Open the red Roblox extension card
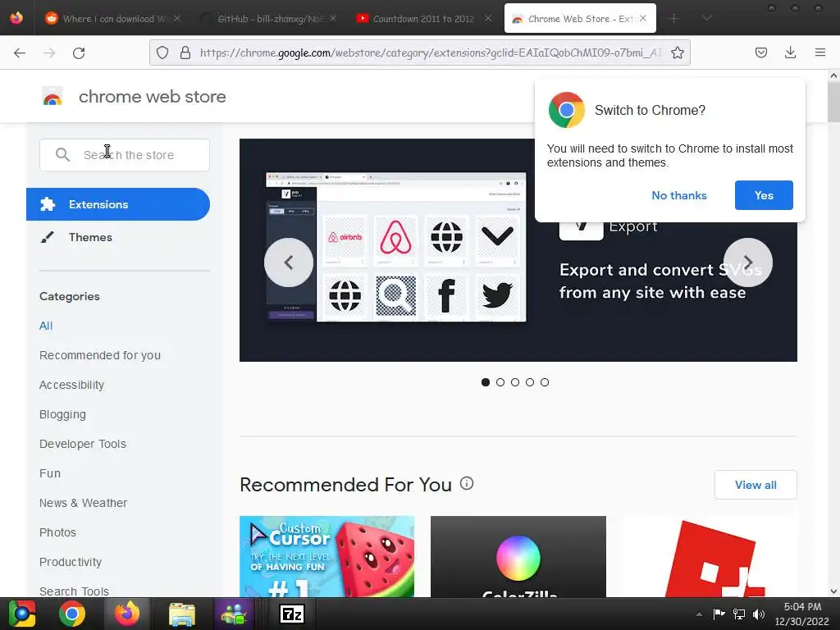The width and height of the screenshot is (840, 630). [x=710, y=557]
